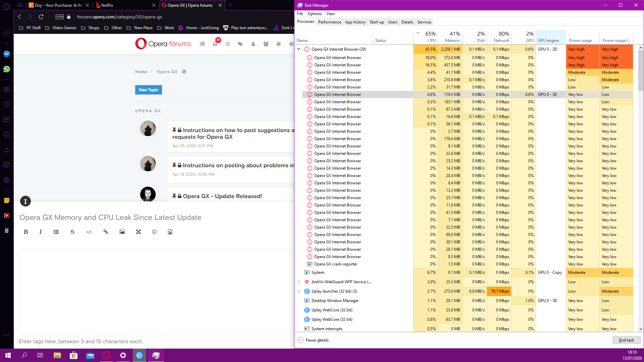
Task: Click the tags input field
Action: (156, 341)
